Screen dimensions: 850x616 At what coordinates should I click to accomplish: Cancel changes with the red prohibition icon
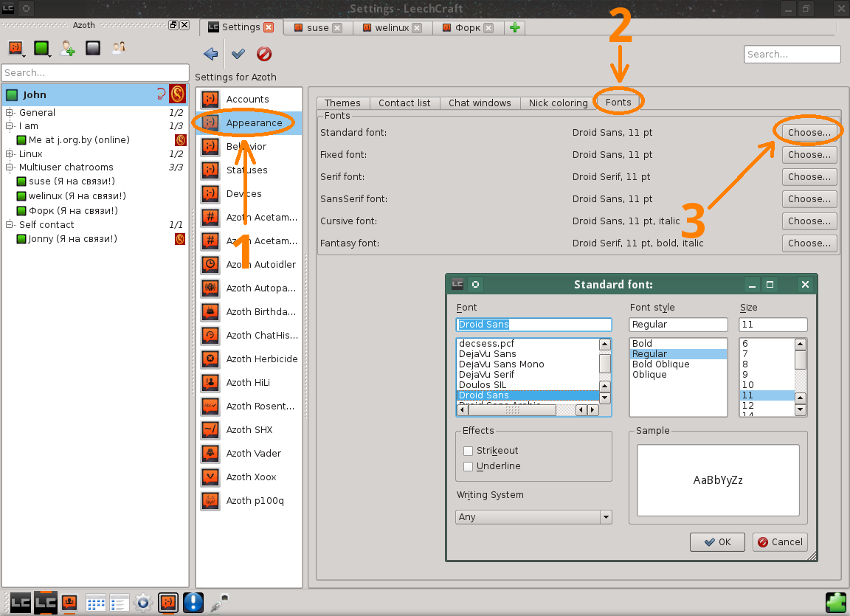pos(264,54)
